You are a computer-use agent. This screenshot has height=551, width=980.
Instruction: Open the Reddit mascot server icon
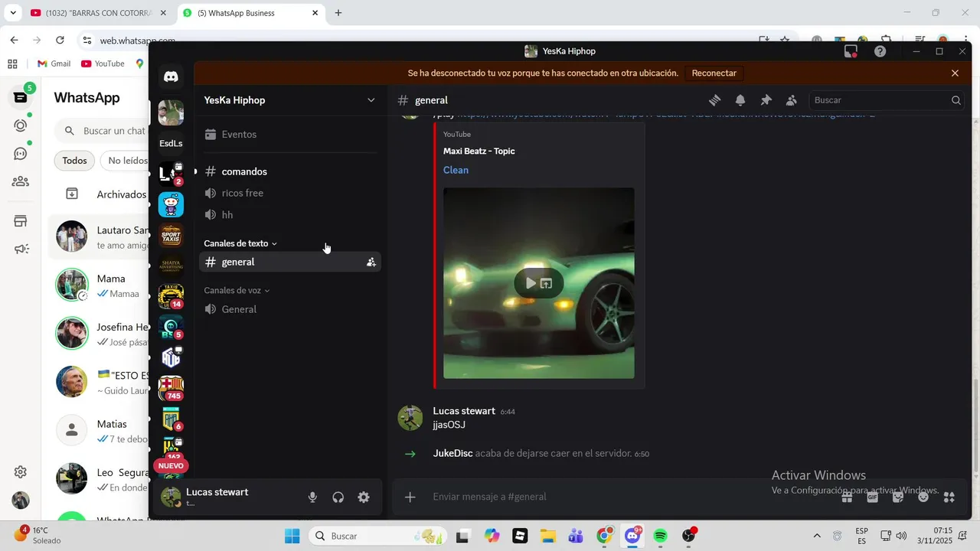point(171,204)
